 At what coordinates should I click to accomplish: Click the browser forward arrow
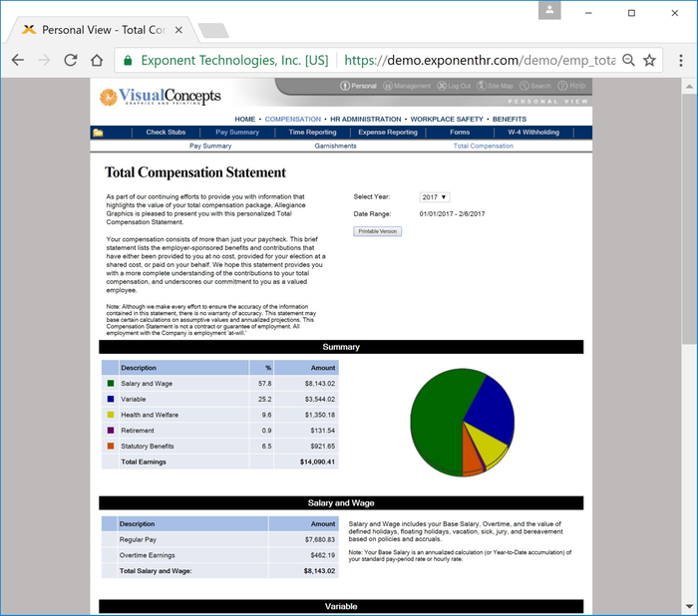coord(44,60)
